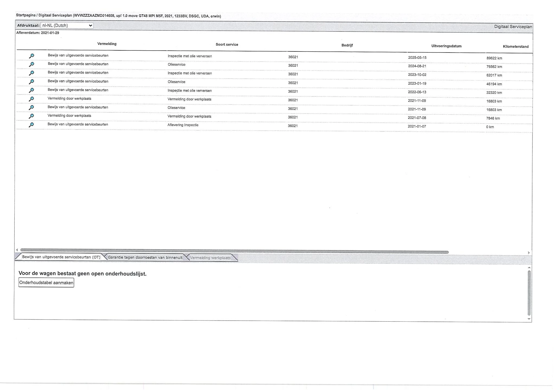Select the Vermelding werkplaats tab
The image size is (555, 392).
click(210, 258)
